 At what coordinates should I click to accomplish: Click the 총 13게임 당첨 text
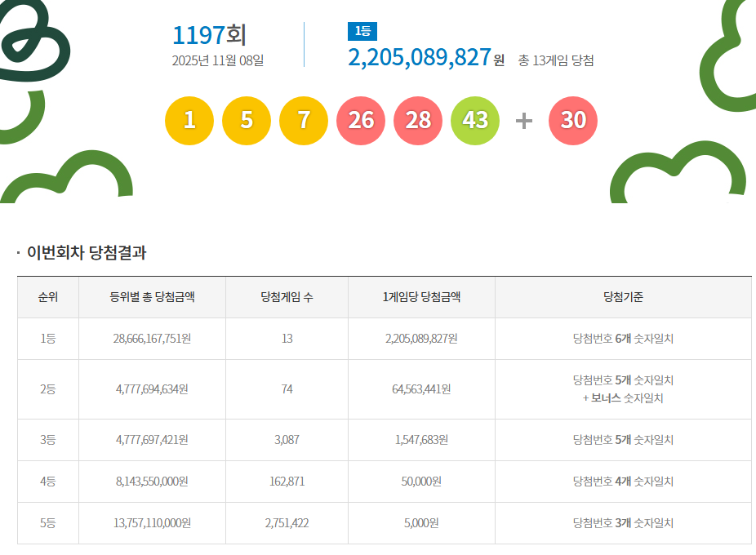point(555,60)
